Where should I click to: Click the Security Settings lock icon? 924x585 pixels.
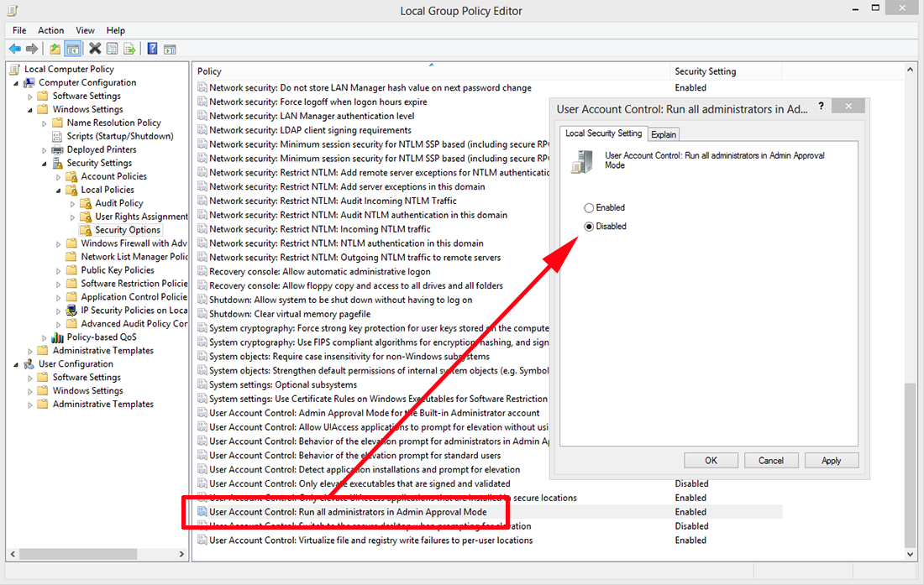57,163
